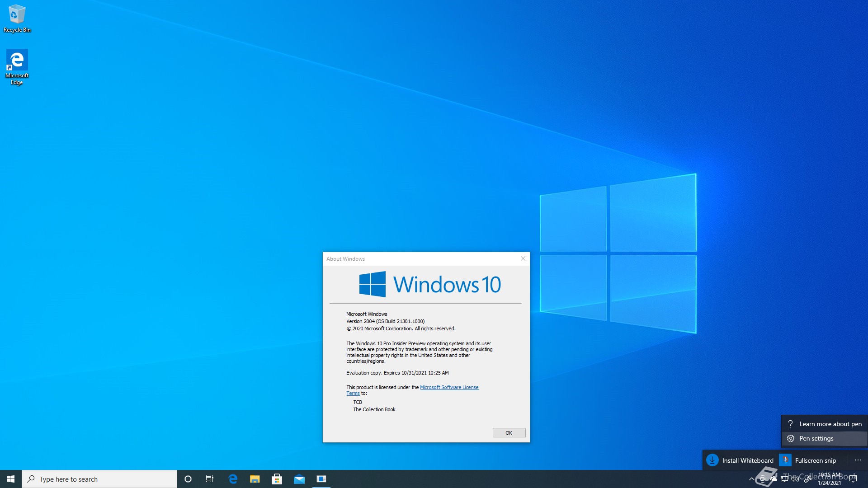Click the Microsoft Windows text line

pos(367,314)
